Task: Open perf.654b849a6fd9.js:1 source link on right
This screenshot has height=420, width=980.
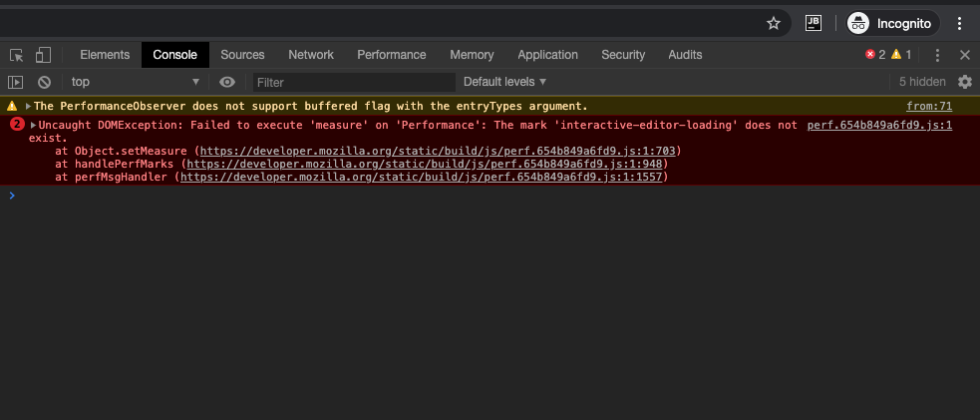Action: click(879, 125)
